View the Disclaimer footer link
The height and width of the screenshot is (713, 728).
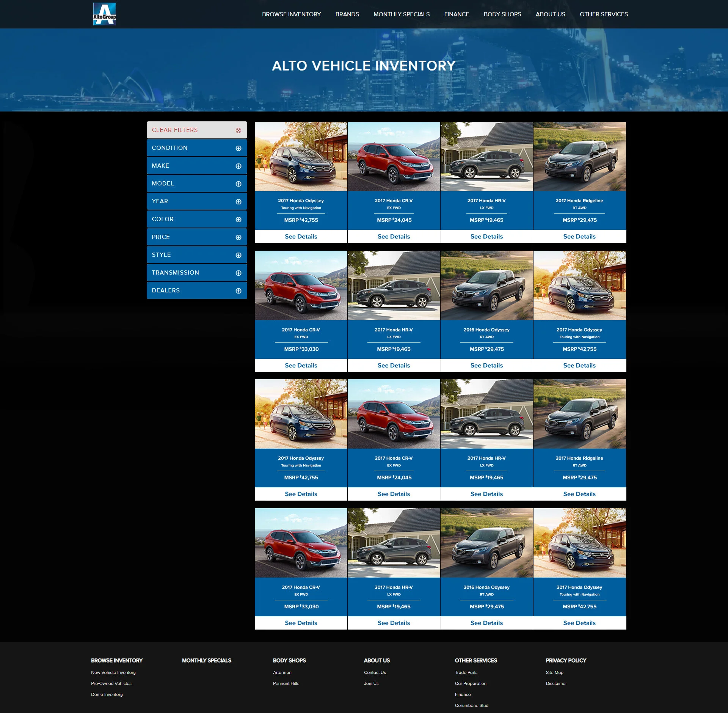pyautogui.click(x=556, y=684)
